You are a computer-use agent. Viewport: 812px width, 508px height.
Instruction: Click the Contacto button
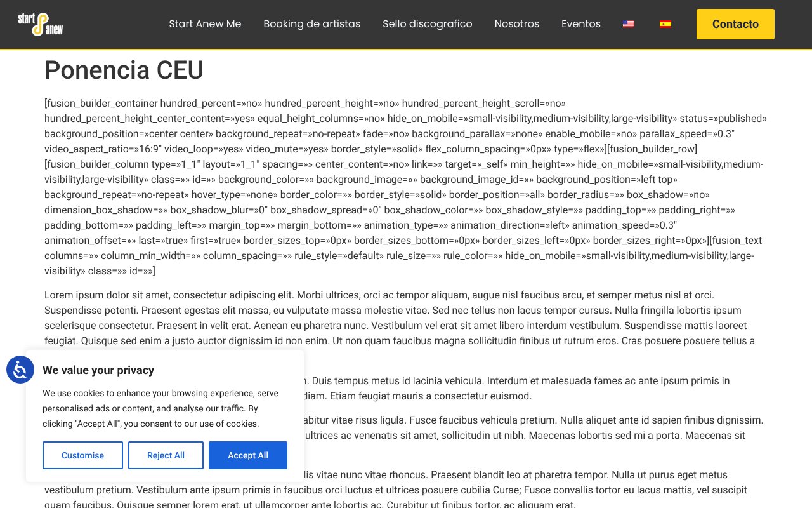735,24
